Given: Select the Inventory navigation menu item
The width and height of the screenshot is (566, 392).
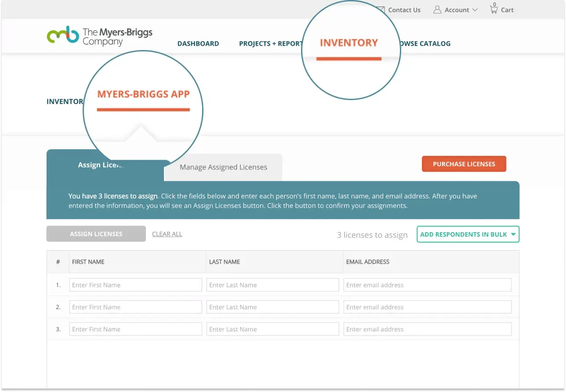Looking at the screenshot, I should pyautogui.click(x=349, y=43).
